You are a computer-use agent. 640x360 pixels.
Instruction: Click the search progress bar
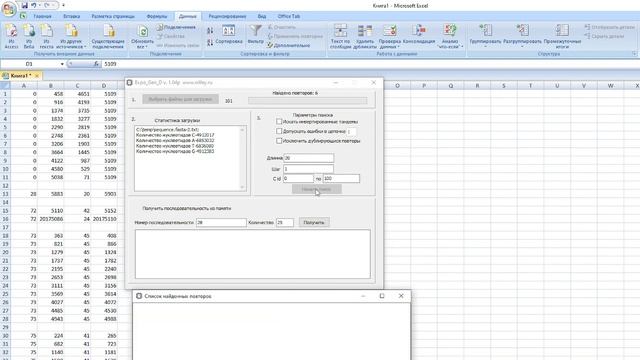(307, 100)
